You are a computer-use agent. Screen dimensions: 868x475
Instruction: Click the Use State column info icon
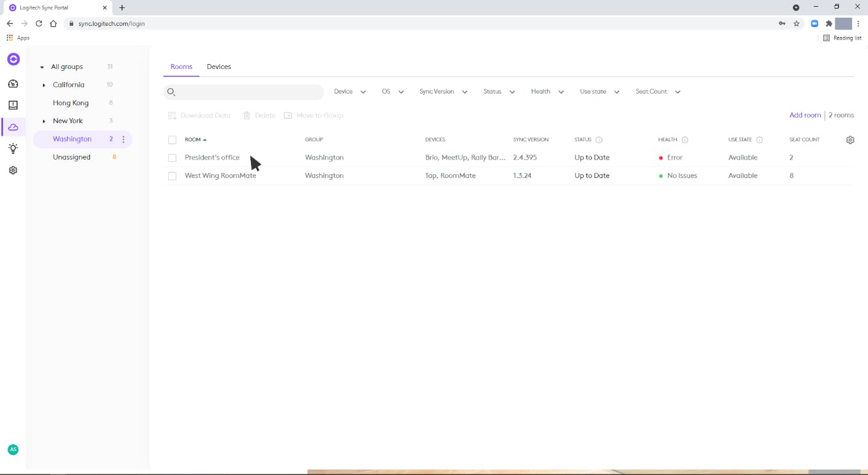759,140
